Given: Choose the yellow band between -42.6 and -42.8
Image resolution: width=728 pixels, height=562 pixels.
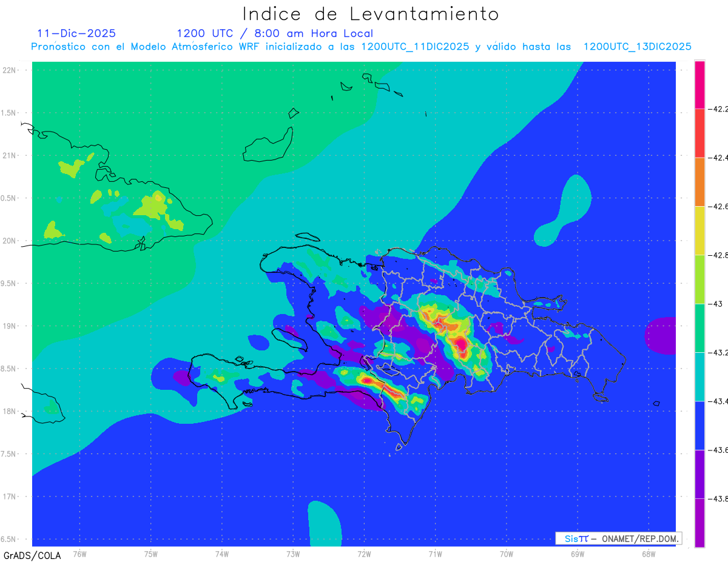Looking at the screenshot, I should tap(699, 231).
